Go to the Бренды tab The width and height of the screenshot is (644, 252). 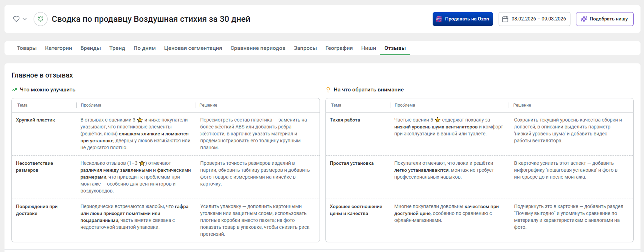pos(91,48)
